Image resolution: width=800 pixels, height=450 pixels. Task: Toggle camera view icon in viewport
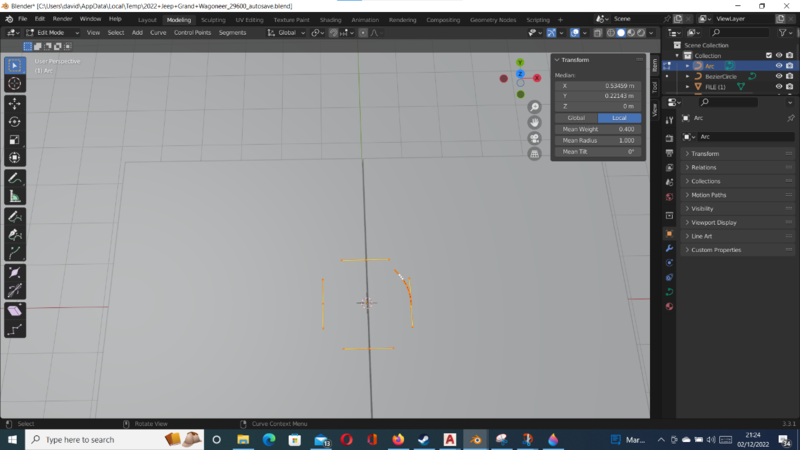tap(535, 138)
